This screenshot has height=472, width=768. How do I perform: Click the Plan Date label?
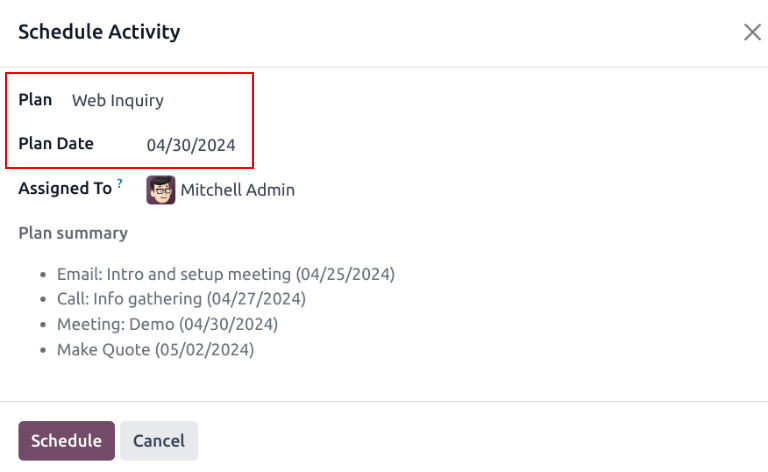coord(56,144)
